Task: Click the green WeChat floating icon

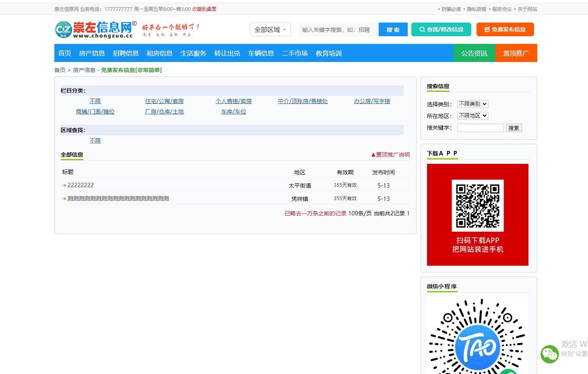Action: coord(549,354)
